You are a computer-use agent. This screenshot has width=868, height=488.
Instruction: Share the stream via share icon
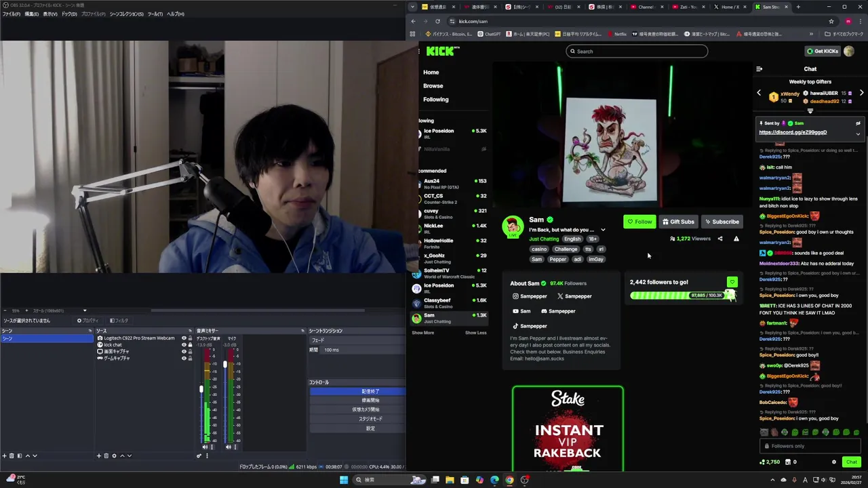(720, 239)
